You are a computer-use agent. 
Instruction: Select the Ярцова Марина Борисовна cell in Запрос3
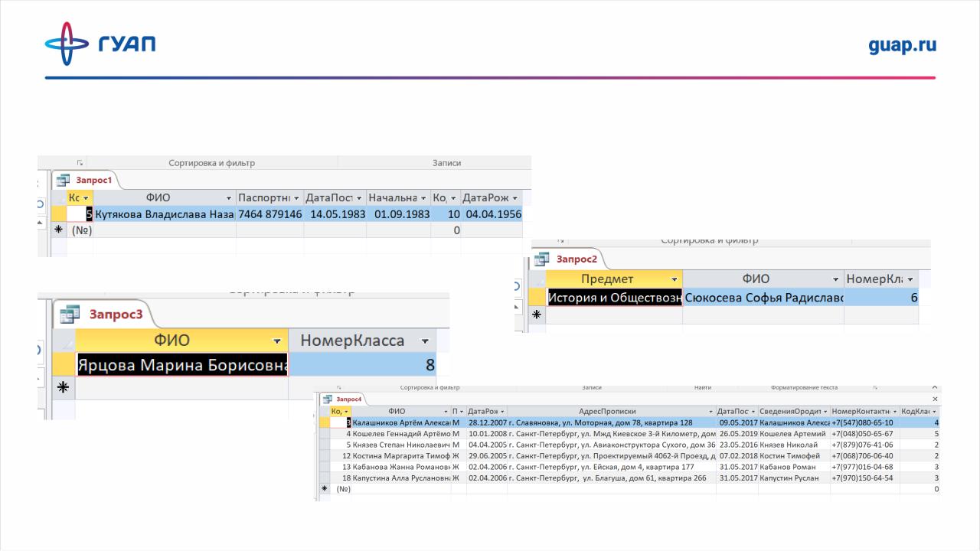(182, 364)
